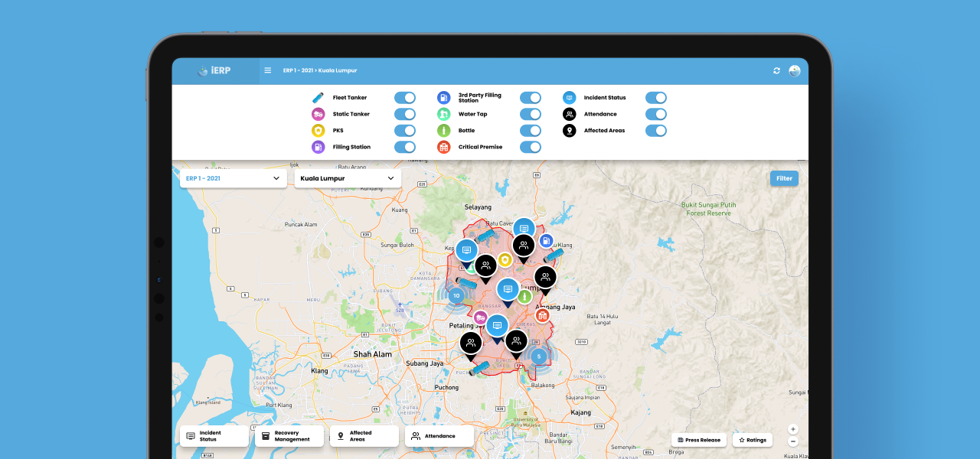Screen dimensions: 980x459
Task: Switch off the Critical Premise toggle
Action: click(x=530, y=147)
